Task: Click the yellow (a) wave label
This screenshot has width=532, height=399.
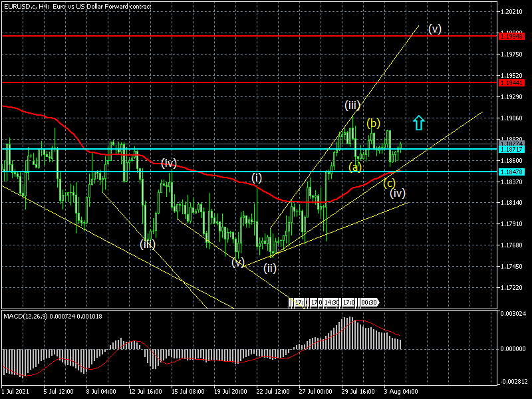Action: 356,167
